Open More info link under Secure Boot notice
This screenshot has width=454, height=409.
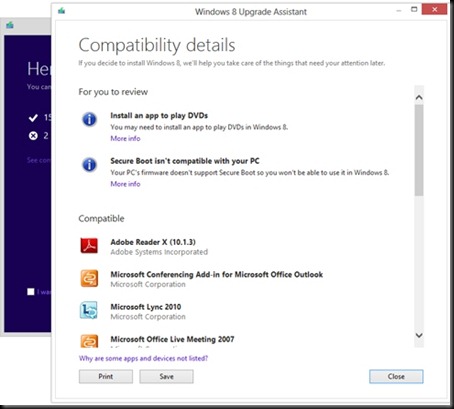pyautogui.click(x=125, y=184)
